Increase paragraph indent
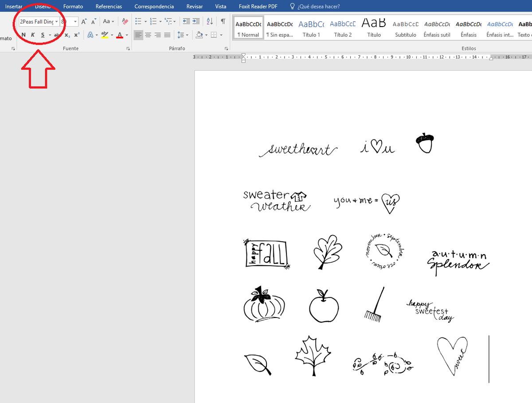532x403 pixels. (196, 21)
